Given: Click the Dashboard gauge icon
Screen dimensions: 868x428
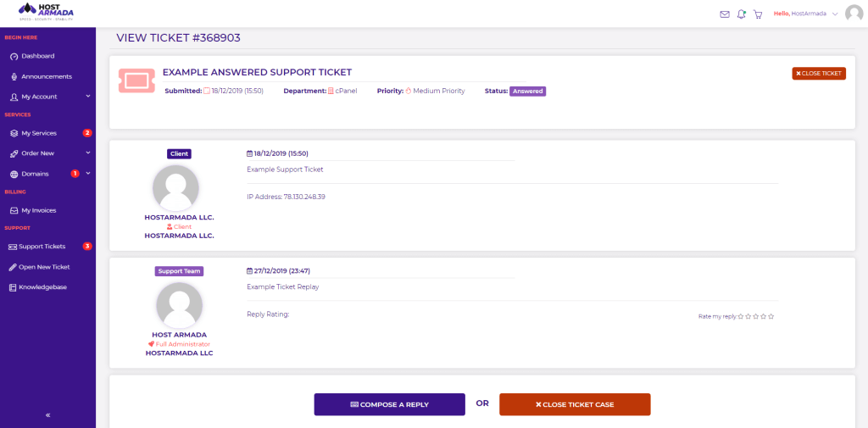Looking at the screenshot, I should [x=14, y=57].
